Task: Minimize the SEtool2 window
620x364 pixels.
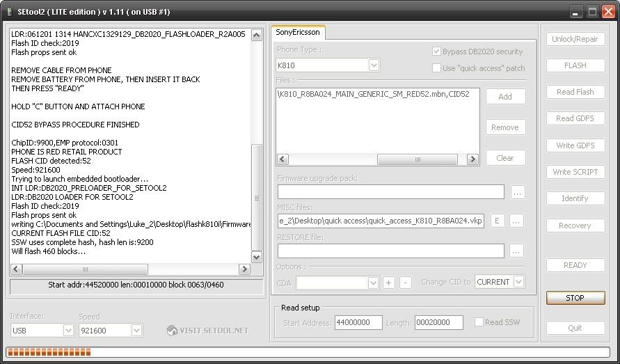Action: tap(575, 12)
